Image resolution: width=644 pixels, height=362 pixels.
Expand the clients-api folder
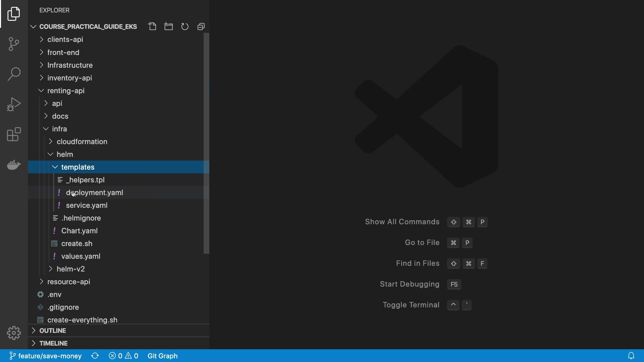[65, 40]
